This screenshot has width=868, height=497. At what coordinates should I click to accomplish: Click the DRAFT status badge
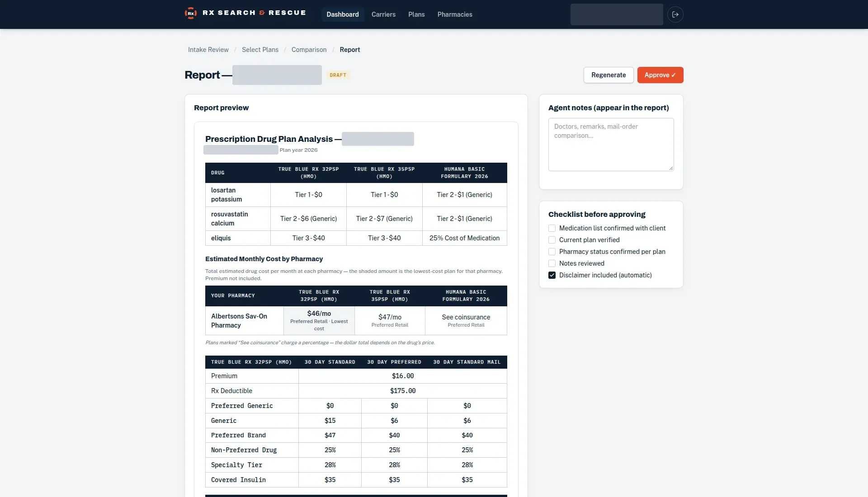338,75
